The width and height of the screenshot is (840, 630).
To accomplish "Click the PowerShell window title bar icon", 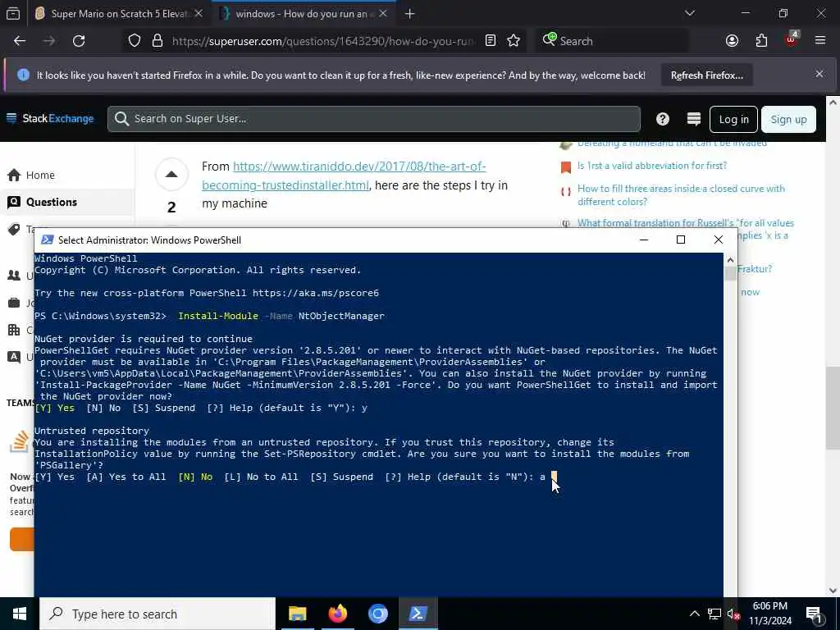I will coord(47,240).
